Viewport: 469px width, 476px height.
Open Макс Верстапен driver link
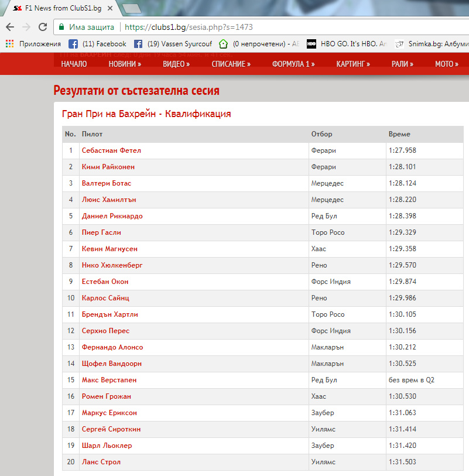[x=109, y=380]
